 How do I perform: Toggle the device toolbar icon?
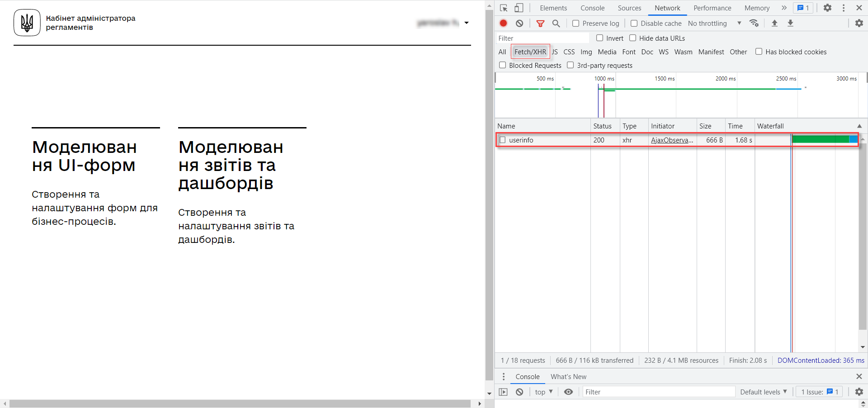519,8
